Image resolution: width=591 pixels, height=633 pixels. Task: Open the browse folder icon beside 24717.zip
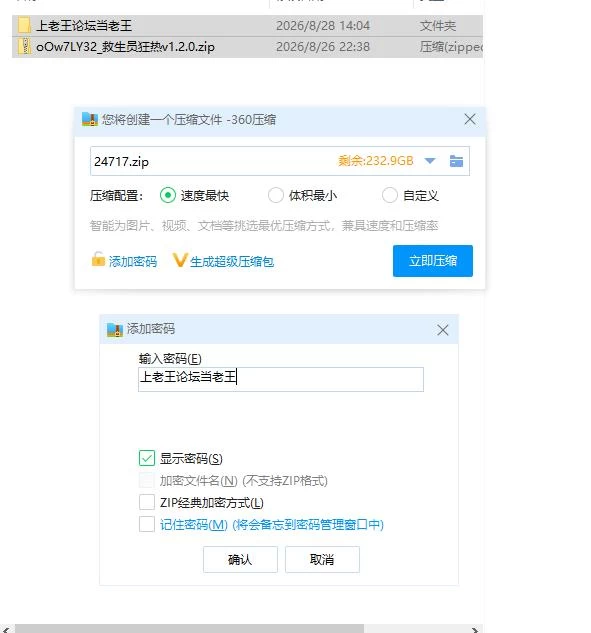click(456, 161)
